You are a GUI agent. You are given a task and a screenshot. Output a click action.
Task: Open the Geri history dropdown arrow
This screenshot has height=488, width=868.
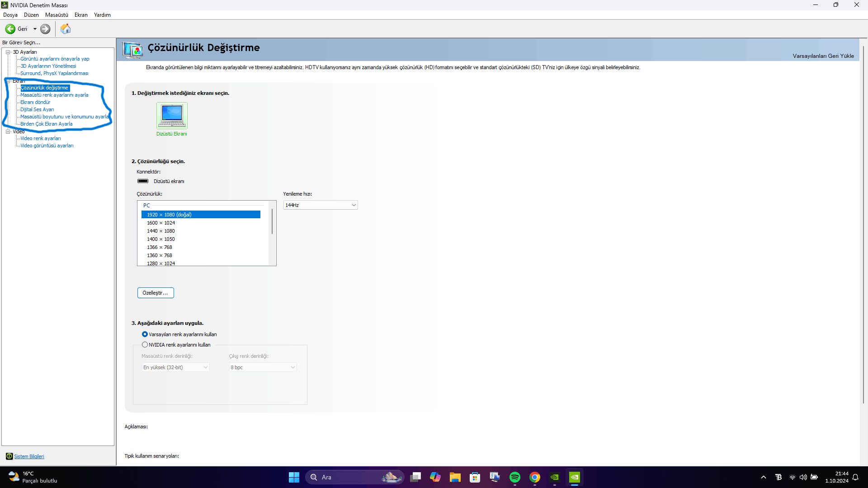click(35, 29)
